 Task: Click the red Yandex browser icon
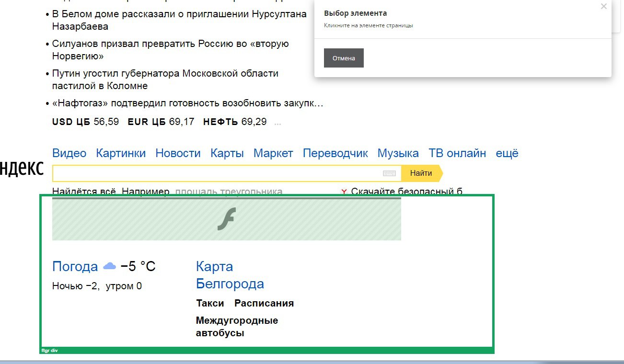coord(344,192)
